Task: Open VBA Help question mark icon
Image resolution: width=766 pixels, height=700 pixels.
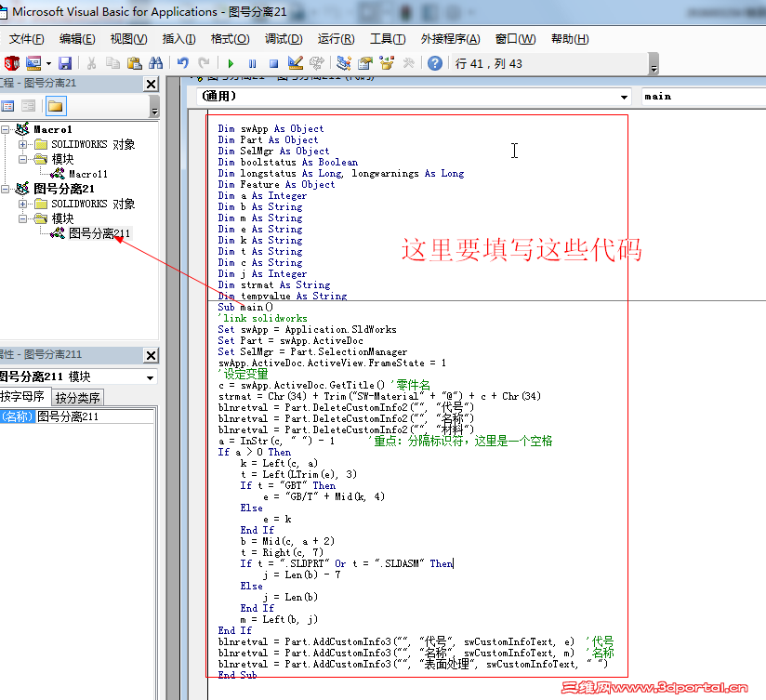Action: pos(435,63)
